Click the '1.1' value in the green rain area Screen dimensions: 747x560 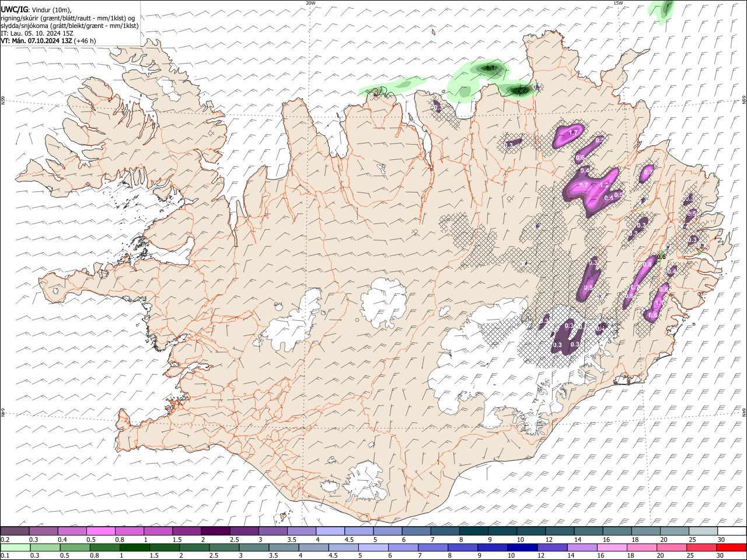tap(490, 68)
